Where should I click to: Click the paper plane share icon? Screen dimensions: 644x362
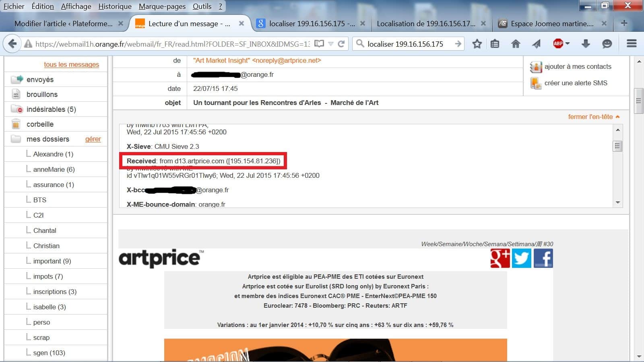click(537, 44)
